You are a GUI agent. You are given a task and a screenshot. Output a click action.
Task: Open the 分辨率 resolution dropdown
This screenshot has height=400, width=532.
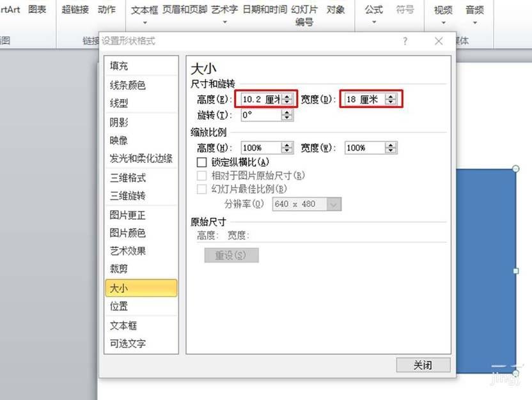(x=332, y=204)
